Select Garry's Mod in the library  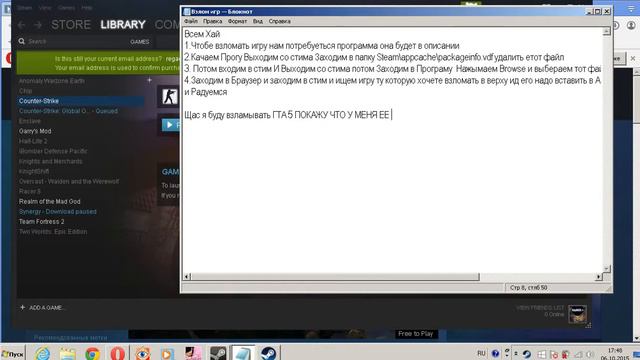[35, 131]
